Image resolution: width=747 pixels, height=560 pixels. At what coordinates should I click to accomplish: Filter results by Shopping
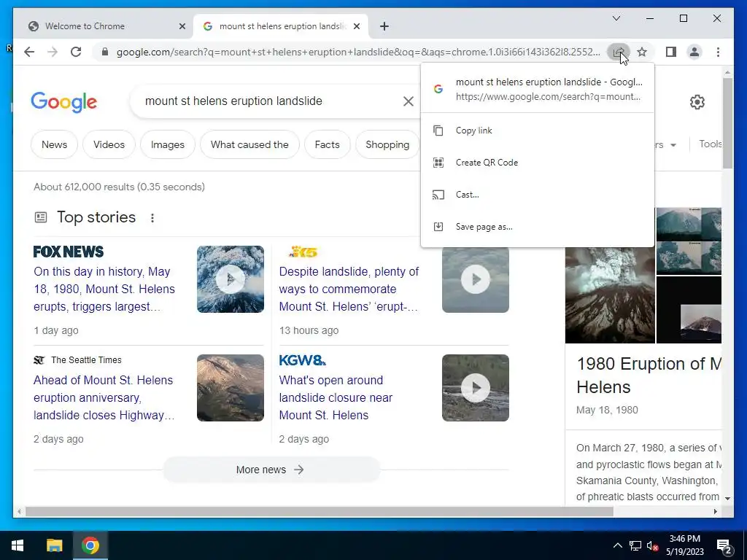pos(387,144)
